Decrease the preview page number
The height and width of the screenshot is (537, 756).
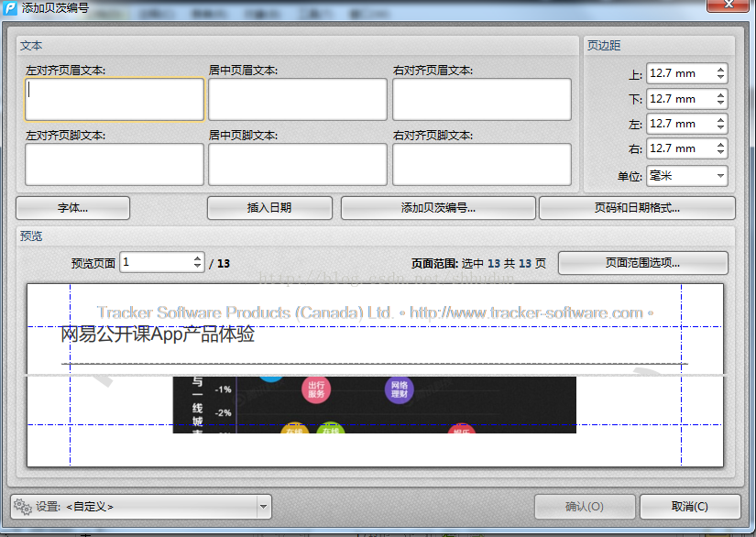[197, 266]
